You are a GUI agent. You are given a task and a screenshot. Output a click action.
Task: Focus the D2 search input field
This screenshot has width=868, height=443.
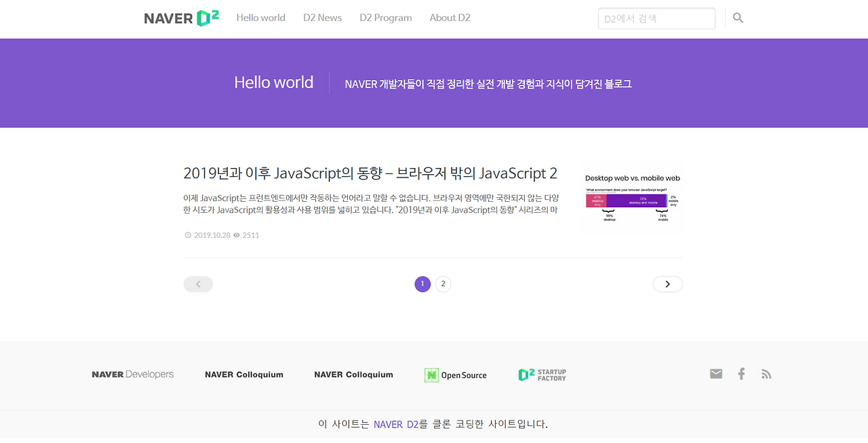click(x=656, y=18)
